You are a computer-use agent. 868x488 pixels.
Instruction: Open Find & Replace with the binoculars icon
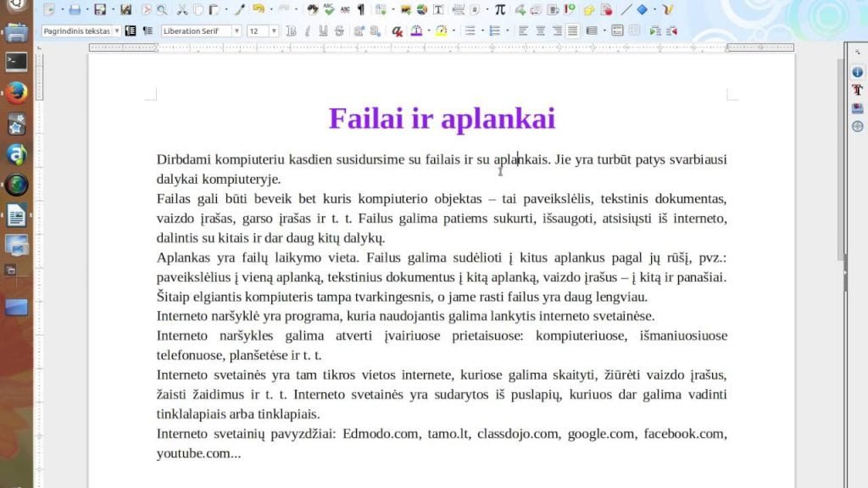(x=313, y=9)
